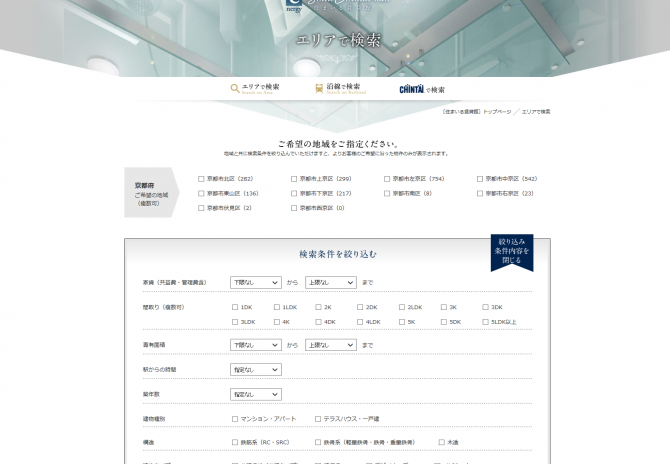
Task: Open the floor area 上限なし dropdown
Action: (331, 345)
